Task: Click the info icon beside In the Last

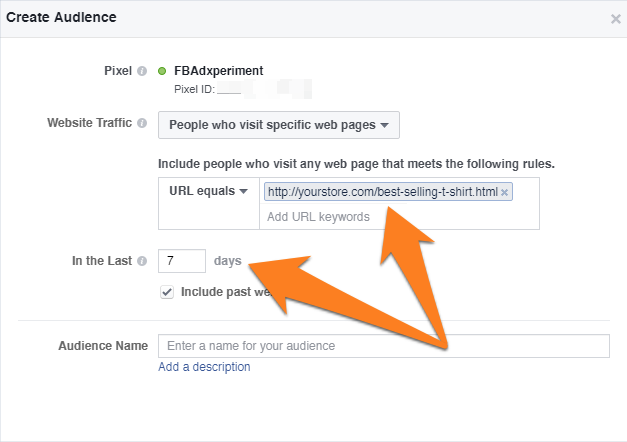Action: coord(142,261)
